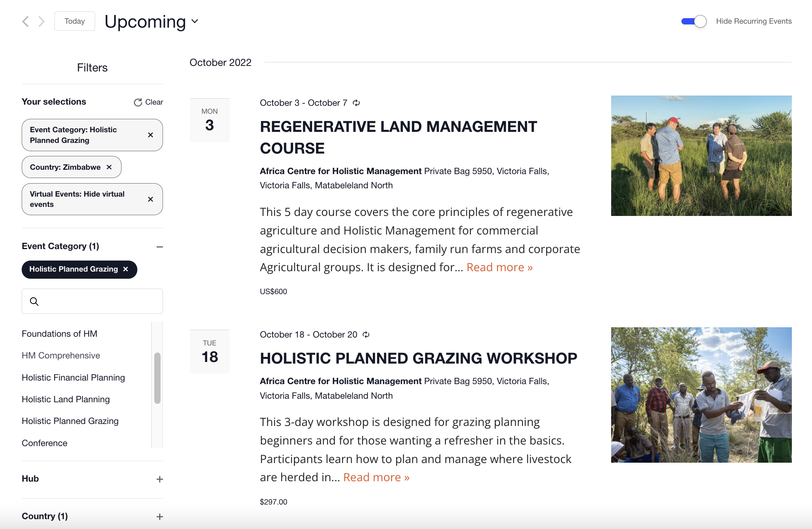This screenshot has height=529, width=812.
Task: Click Africa Centre venue under Grazing Workshop
Action: click(x=341, y=381)
